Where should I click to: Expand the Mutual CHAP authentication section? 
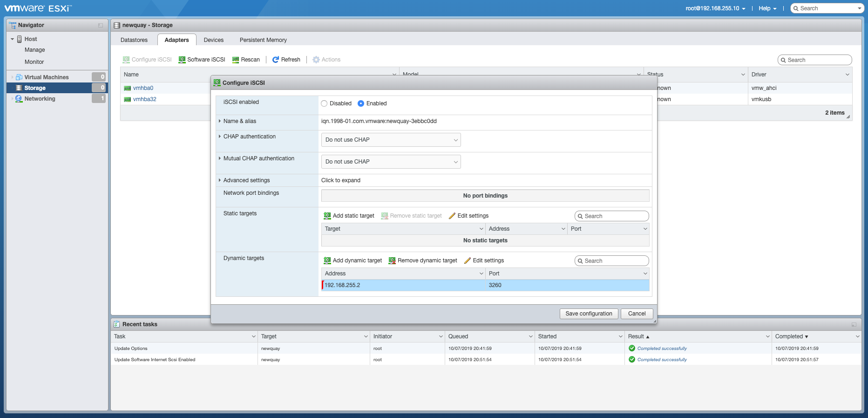[x=220, y=158]
